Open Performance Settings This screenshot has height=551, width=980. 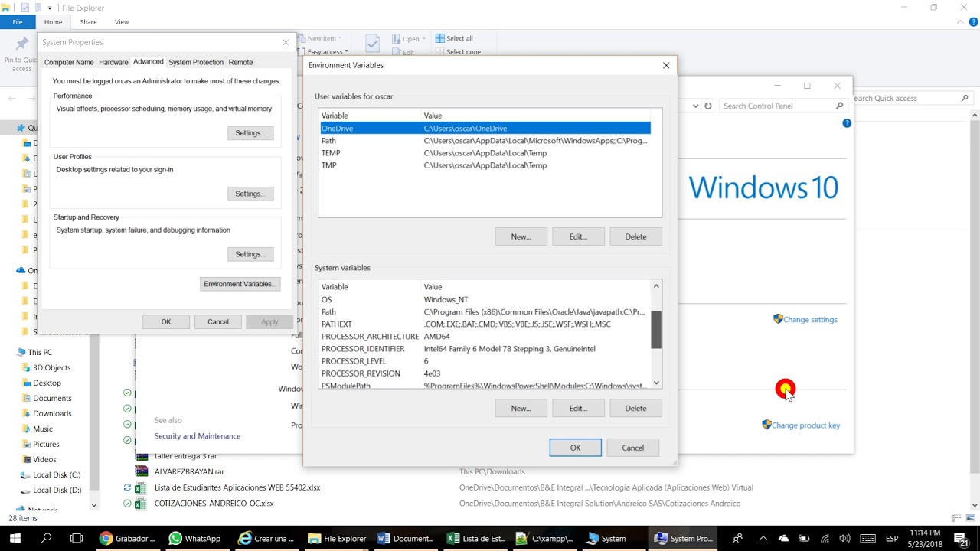click(x=250, y=133)
